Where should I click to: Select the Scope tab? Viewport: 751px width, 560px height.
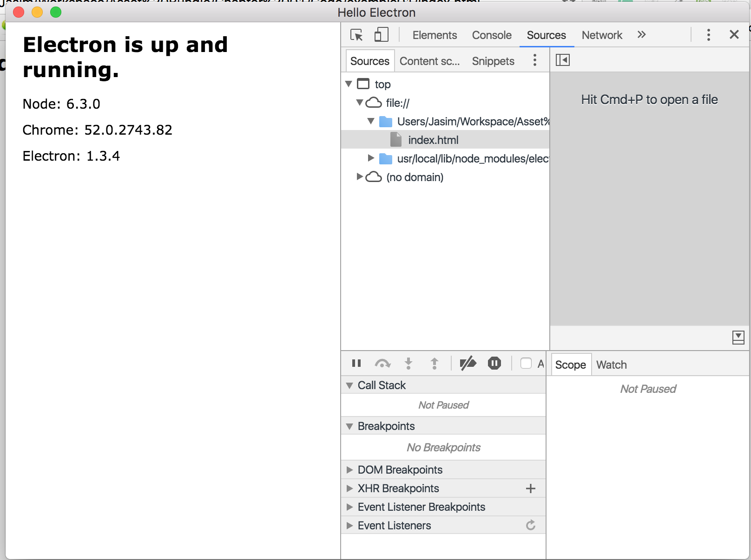570,365
